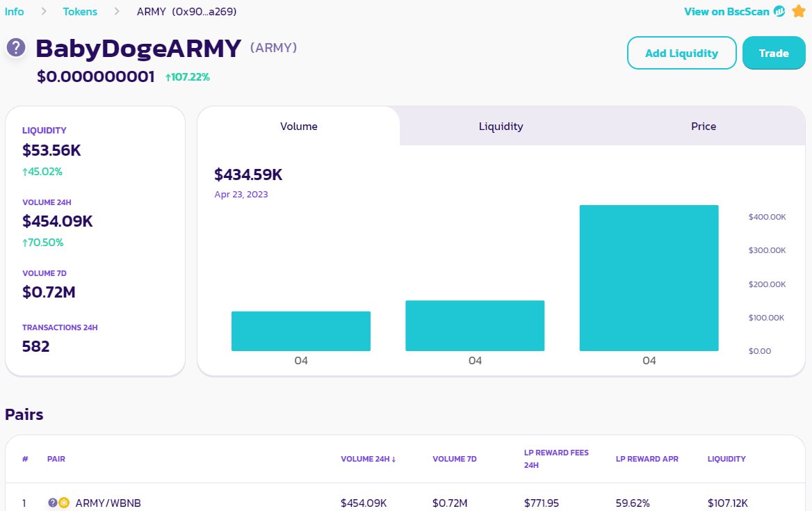
Task: Click the $107.12K liquidity cell
Action: click(x=728, y=503)
